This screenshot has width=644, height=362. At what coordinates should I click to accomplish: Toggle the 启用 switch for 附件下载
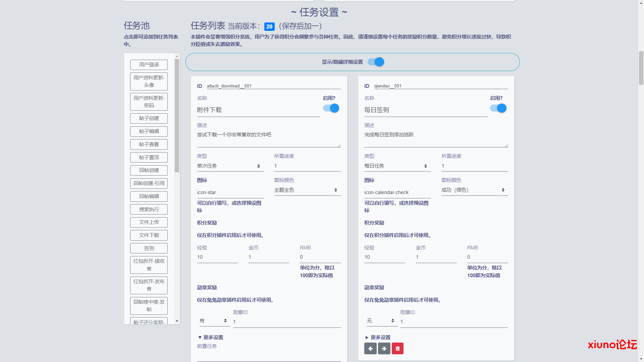(331, 108)
